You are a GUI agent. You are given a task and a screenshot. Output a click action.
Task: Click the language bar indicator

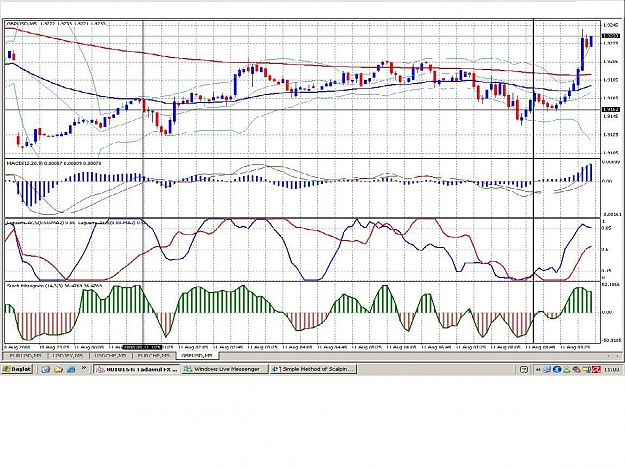pos(524,369)
